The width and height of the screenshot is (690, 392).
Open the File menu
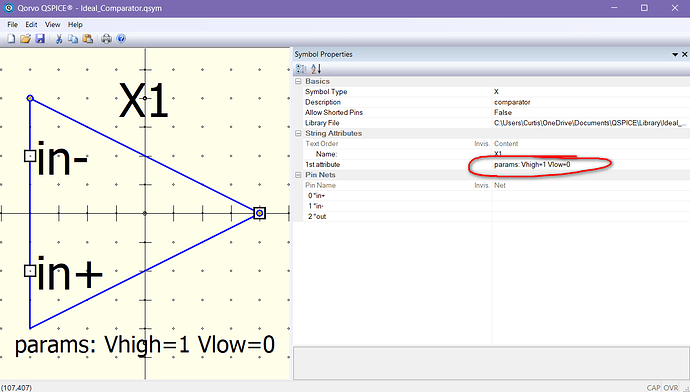coord(12,25)
